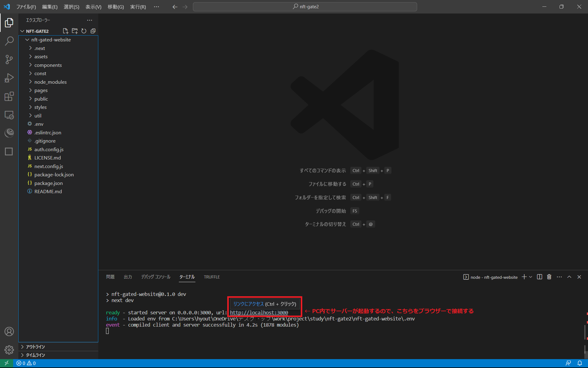Open new terminal profile dropdown arrow
This screenshot has width=588, height=368.
tap(531, 277)
